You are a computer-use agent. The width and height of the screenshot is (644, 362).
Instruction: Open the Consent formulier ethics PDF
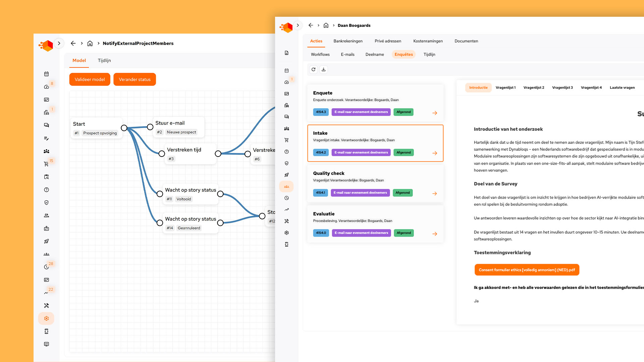coord(526,269)
